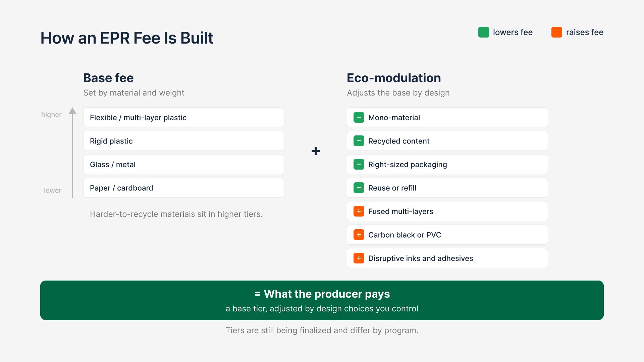Click the 'raises fee' legend text
The height and width of the screenshot is (362, 644).
[585, 32]
